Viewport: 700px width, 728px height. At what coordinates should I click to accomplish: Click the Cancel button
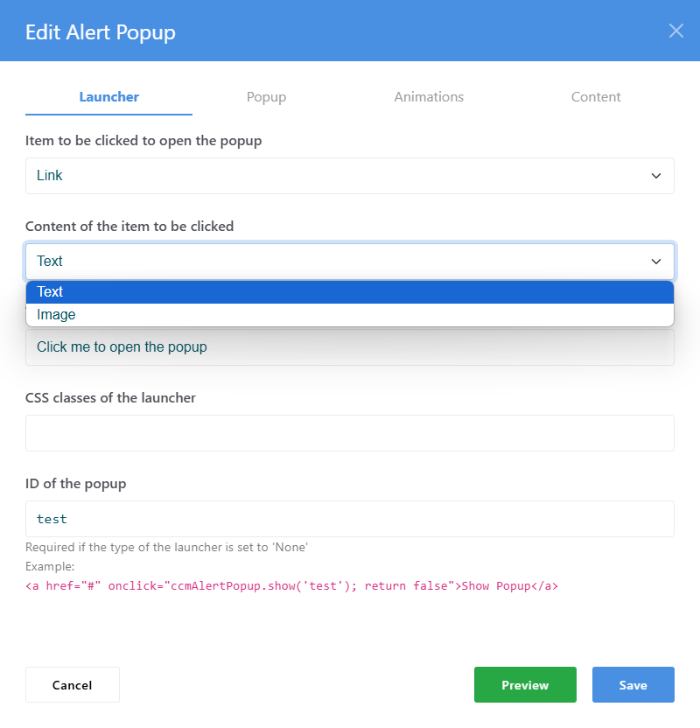pyautogui.click(x=73, y=685)
